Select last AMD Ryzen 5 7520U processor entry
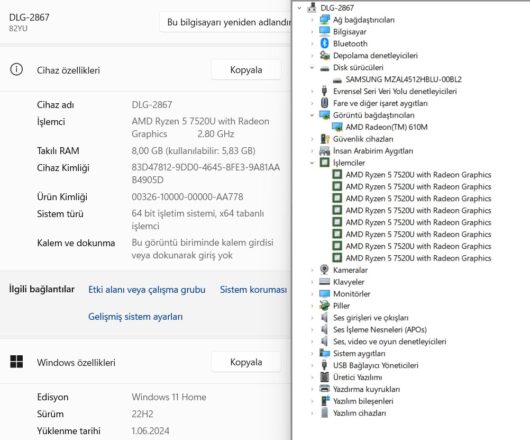Image resolution: width=530 pixels, height=440 pixels. click(x=418, y=258)
